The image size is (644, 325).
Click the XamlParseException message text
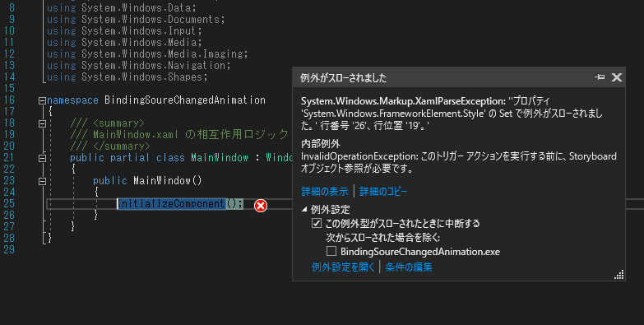[452, 113]
